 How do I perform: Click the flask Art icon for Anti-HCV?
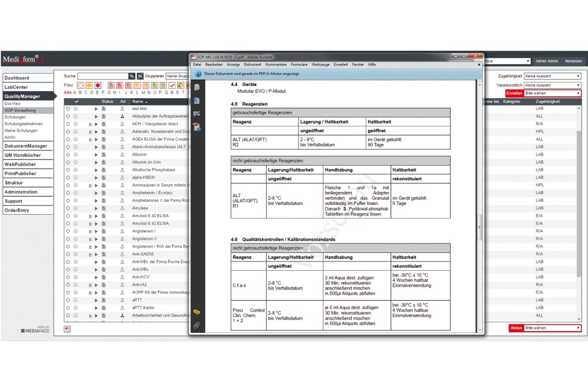(122, 277)
